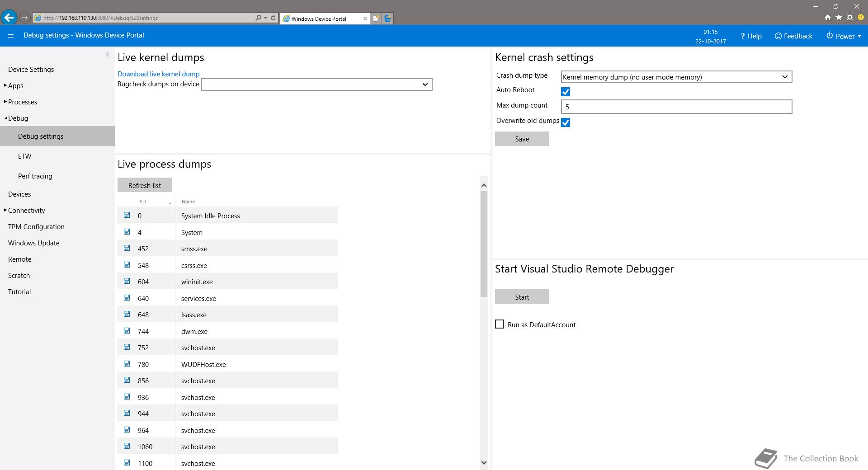The height and width of the screenshot is (470, 868).
Task: Open Microsoft Edge from tab bar icon
Action: click(387, 19)
